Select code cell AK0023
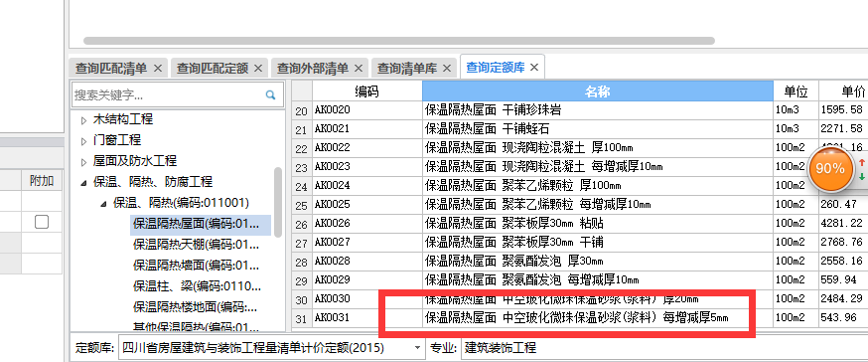 pos(367,167)
